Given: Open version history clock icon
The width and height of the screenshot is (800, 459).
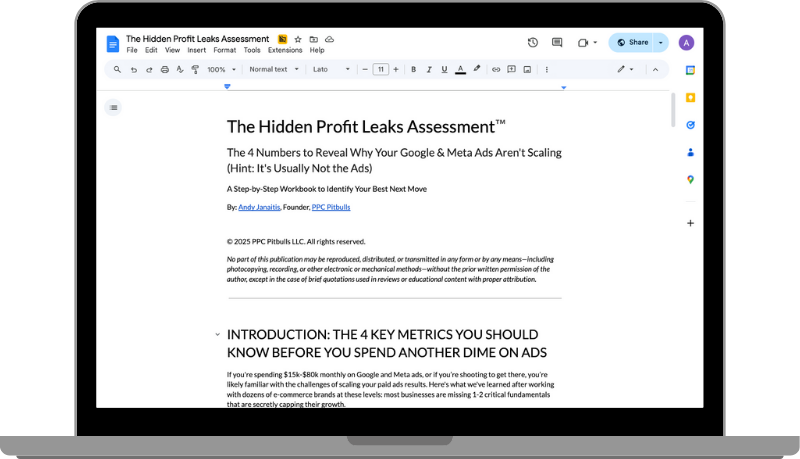Looking at the screenshot, I should [532, 42].
